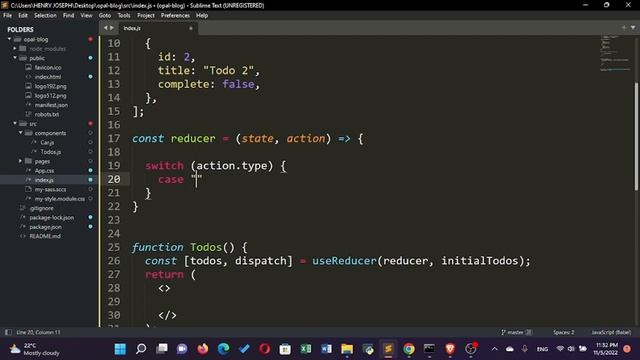Open the Selection menu

pos(45,16)
